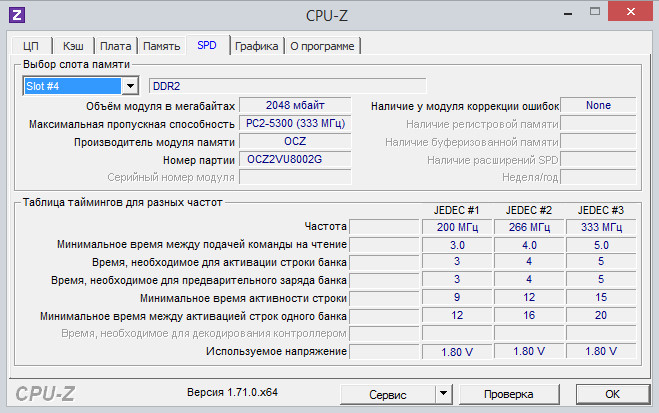The width and height of the screenshot is (659, 413).
Task: Open the Плата tab
Action: click(x=116, y=46)
